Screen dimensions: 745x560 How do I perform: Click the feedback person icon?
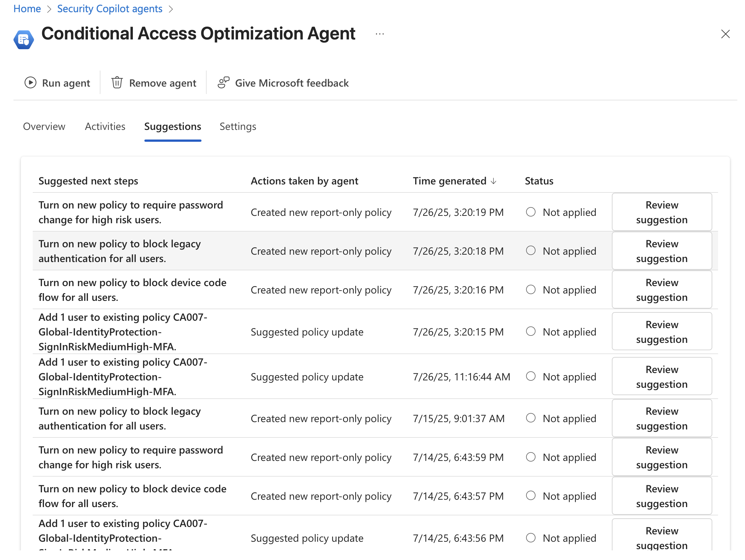(x=223, y=83)
